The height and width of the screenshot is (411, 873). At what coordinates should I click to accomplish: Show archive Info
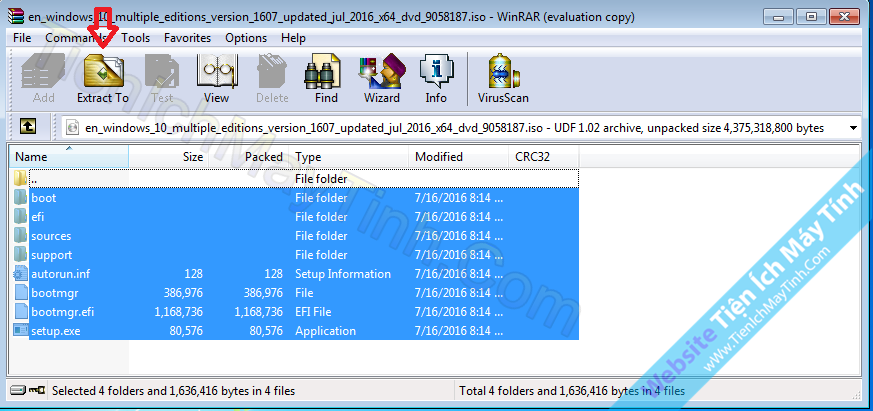[x=436, y=71]
